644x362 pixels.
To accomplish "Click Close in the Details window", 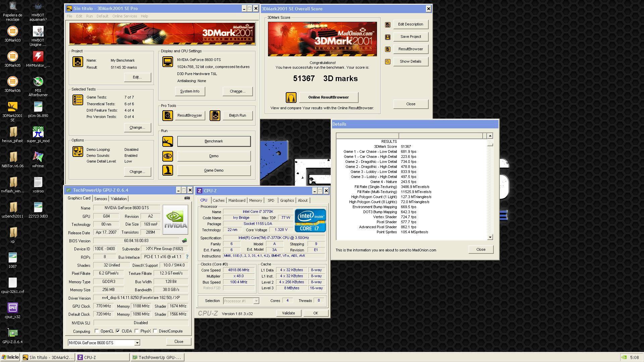I will point(481,249).
